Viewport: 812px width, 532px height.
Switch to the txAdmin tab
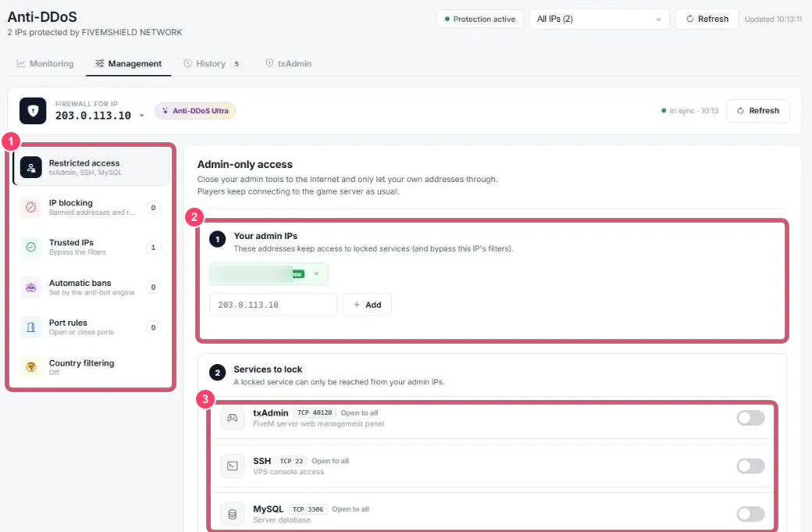coord(288,64)
